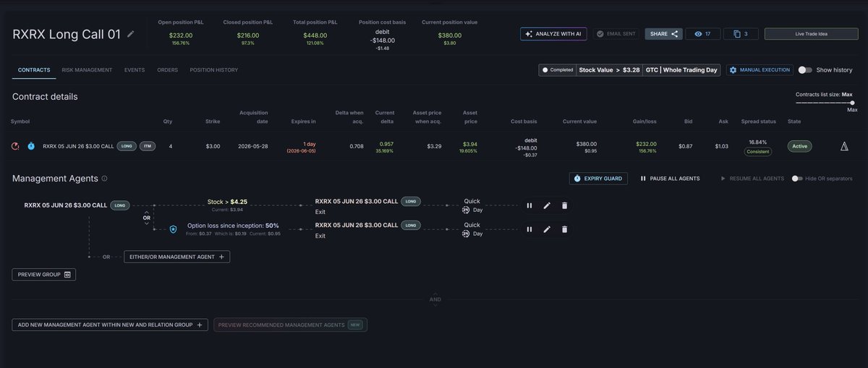Open the Orders tab
The image size is (868, 368).
(168, 70)
